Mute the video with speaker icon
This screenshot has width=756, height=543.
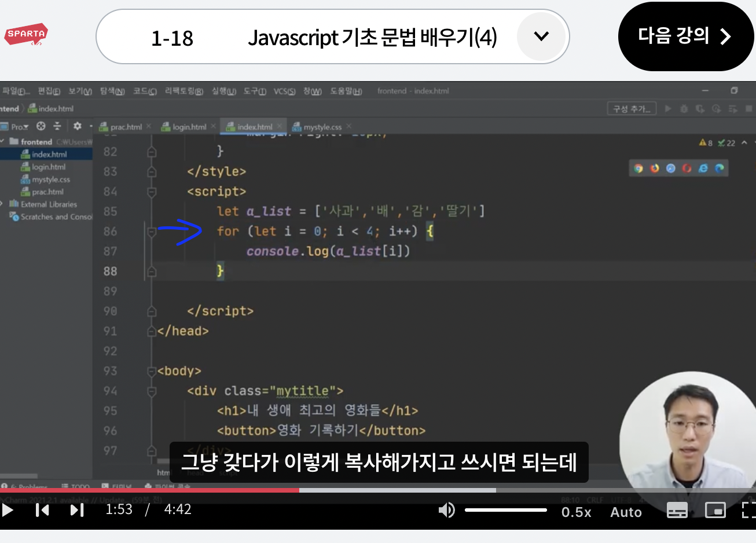pos(446,510)
